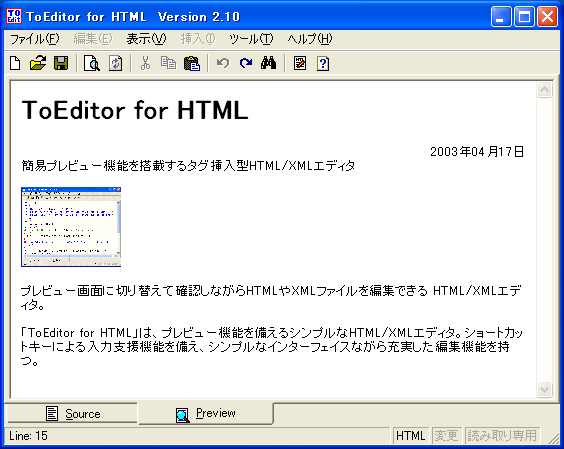This screenshot has width=564, height=449.
Task: Click the scrollbar down arrow
Action: [x=544, y=389]
